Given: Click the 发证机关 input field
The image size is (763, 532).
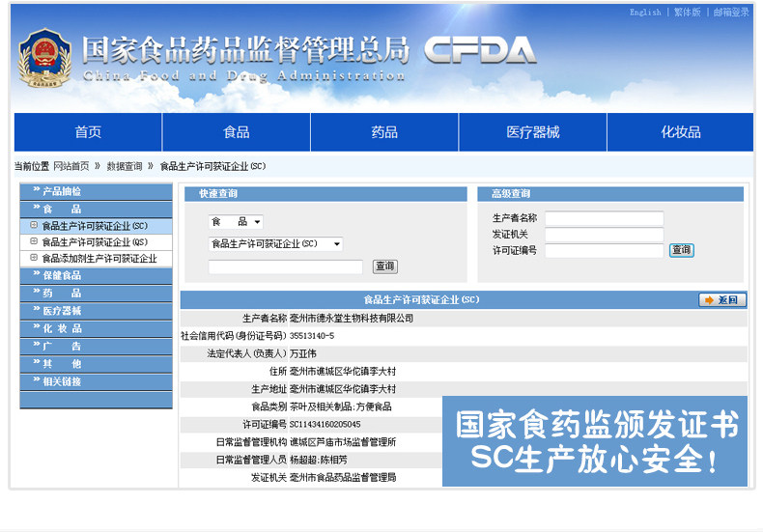Looking at the screenshot, I should point(605,235).
